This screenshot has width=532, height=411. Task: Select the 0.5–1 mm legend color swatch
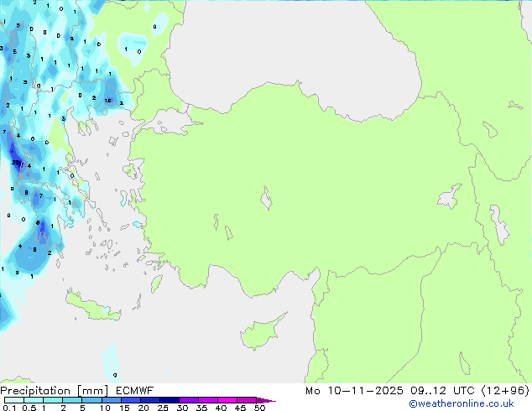[34, 400]
